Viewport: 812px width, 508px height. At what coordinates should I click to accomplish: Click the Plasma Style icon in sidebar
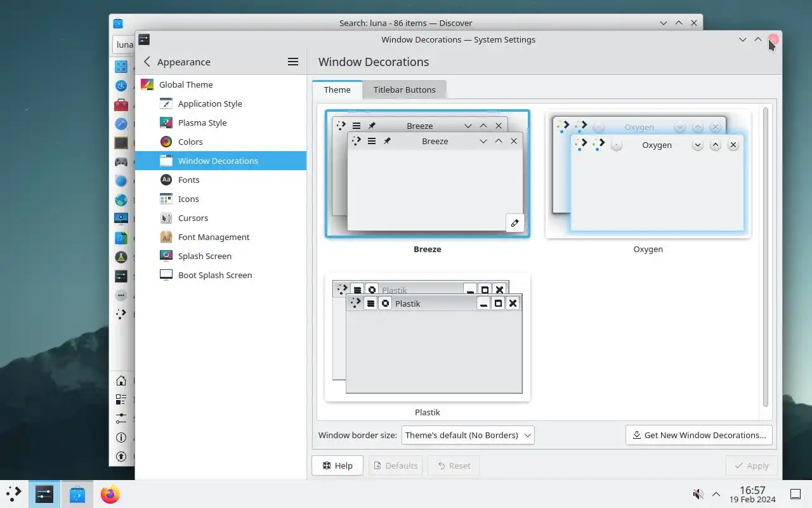click(166, 123)
